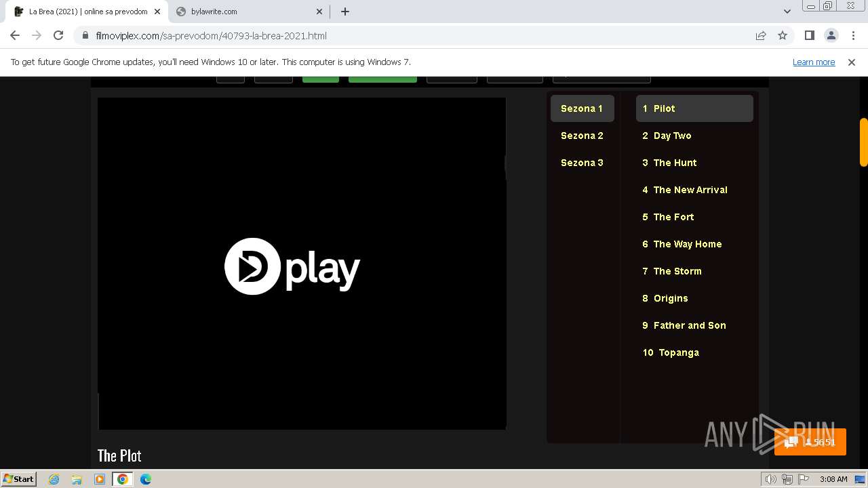Dismiss the Chrome update notification bar

coord(851,62)
